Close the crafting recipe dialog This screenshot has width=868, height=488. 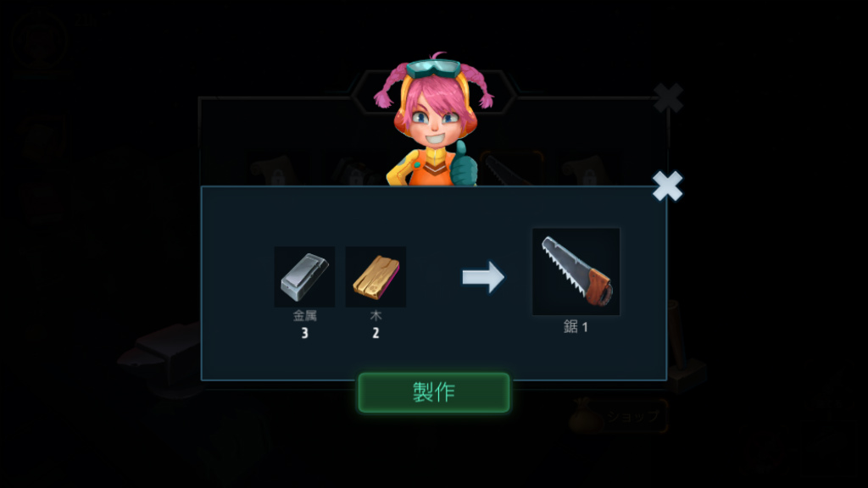point(667,186)
